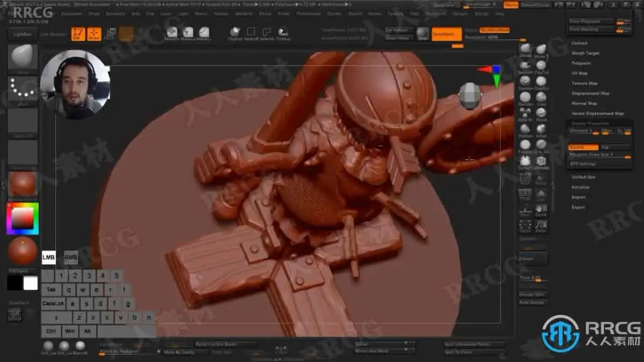The image size is (644, 362).
Task: Collapse the Display Properties subpalette
Action: [589, 123]
